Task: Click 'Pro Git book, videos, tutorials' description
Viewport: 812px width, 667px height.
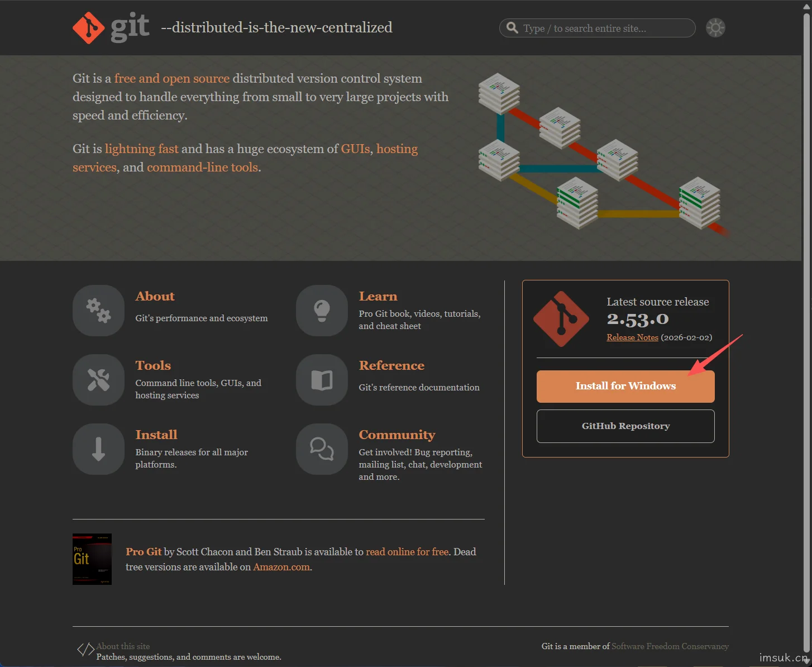Action: coord(419,320)
